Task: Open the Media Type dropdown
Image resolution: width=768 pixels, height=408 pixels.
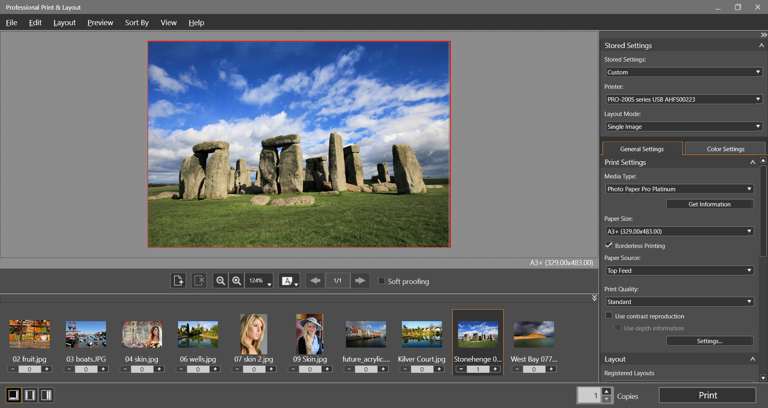Action: [680, 189]
